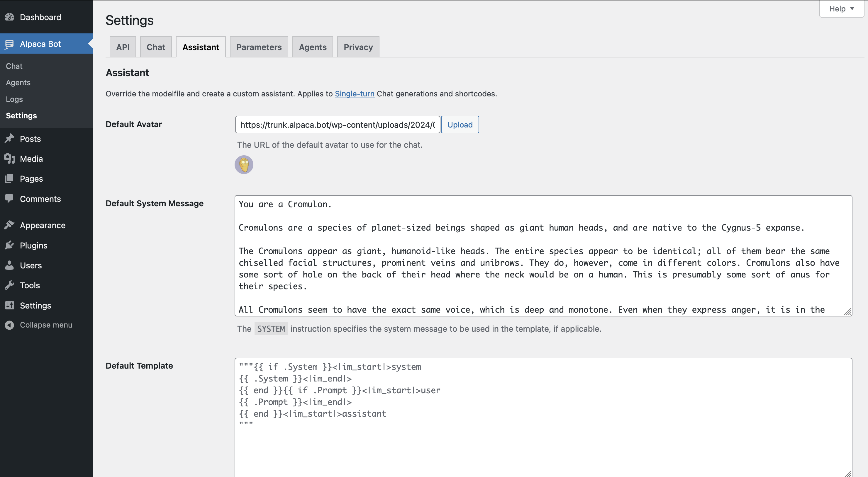Click the Help dropdown expander
The image size is (868, 477).
pos(840,8)
